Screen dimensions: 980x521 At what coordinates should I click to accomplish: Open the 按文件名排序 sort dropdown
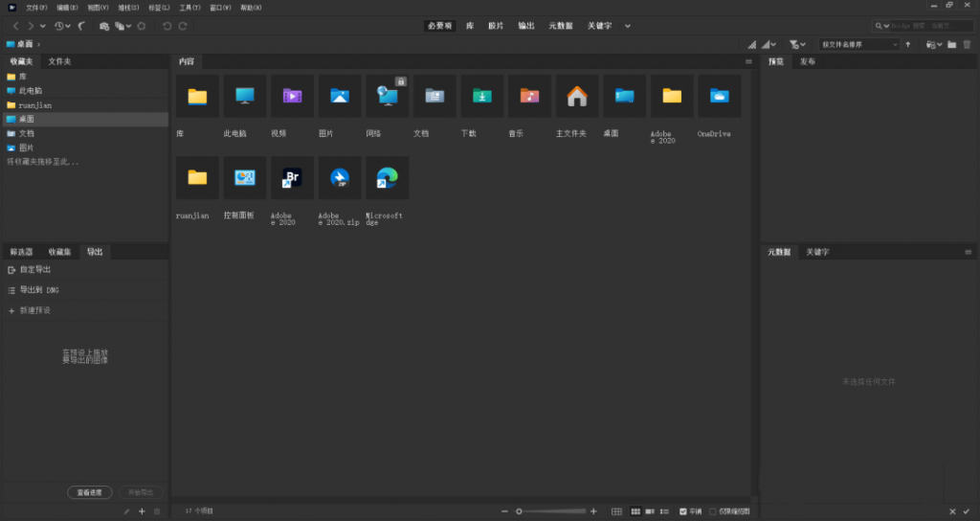coord(859,44)
